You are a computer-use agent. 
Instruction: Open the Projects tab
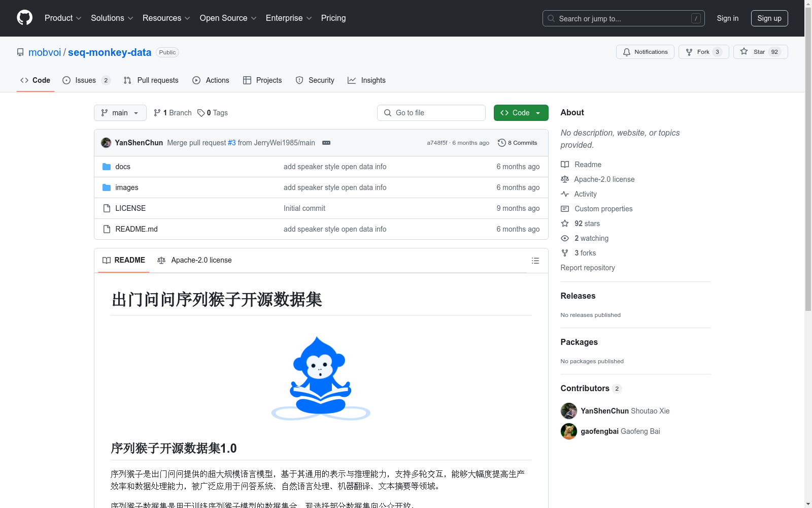coord(262,80)
